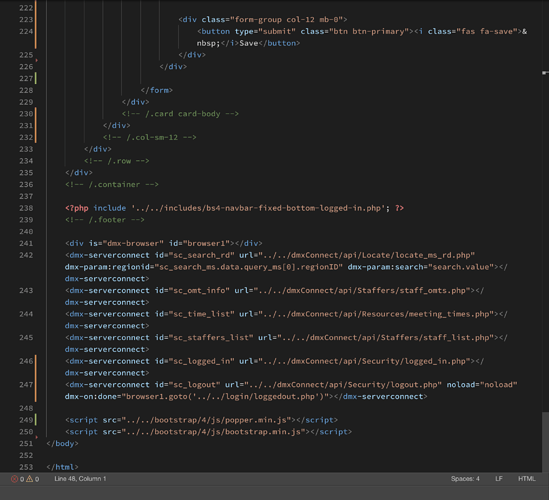The height and width of the screenshot is (500, 549).
Task: Click the dmx-param:regionid attribute
Action: [x=204, y=267]
